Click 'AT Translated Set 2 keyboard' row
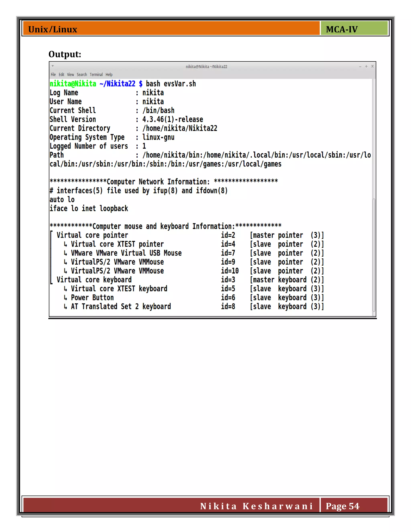 194,306
